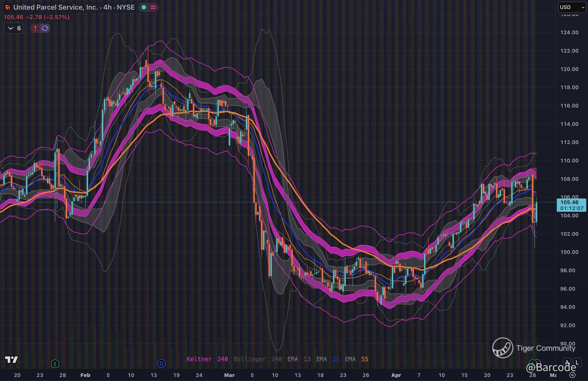Viewport: 588px width, 381px height.
Task: Expand the collapsed 6 indicators legend
Action: tap(14, 28)
